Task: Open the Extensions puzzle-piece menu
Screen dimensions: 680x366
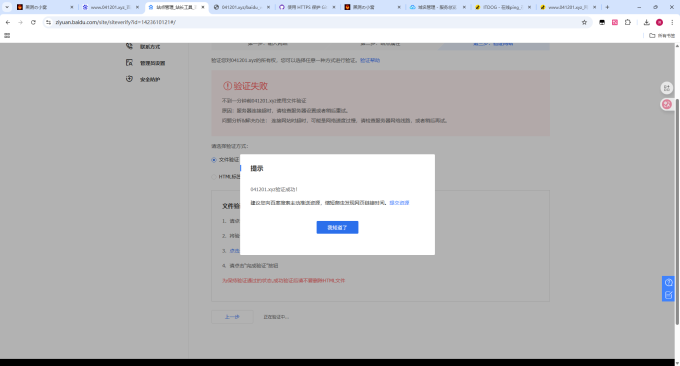Action: pyautogui.click(x=628, y=22)
